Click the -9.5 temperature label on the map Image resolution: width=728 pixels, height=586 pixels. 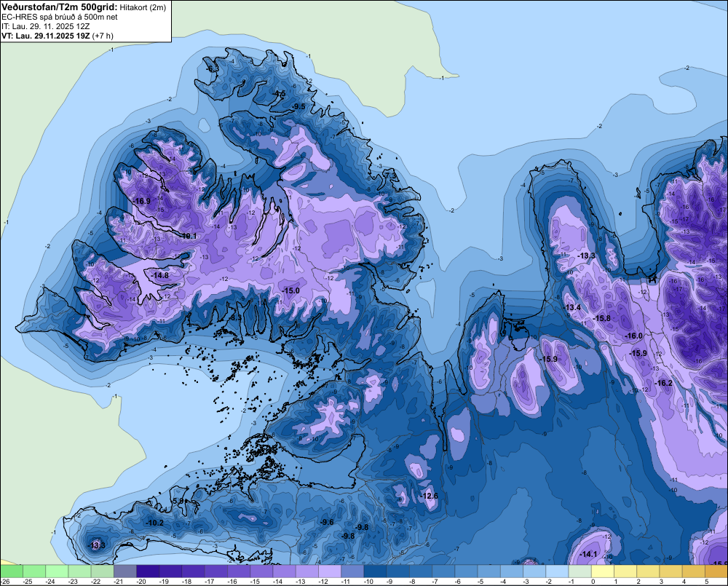pos(298,107)
